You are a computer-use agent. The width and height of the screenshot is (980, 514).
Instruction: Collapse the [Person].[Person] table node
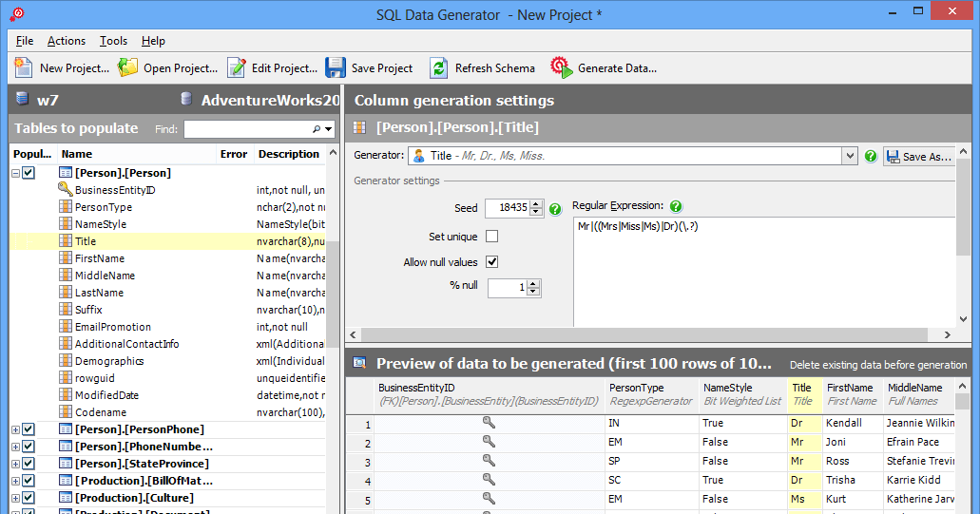[x=15, y=173]
